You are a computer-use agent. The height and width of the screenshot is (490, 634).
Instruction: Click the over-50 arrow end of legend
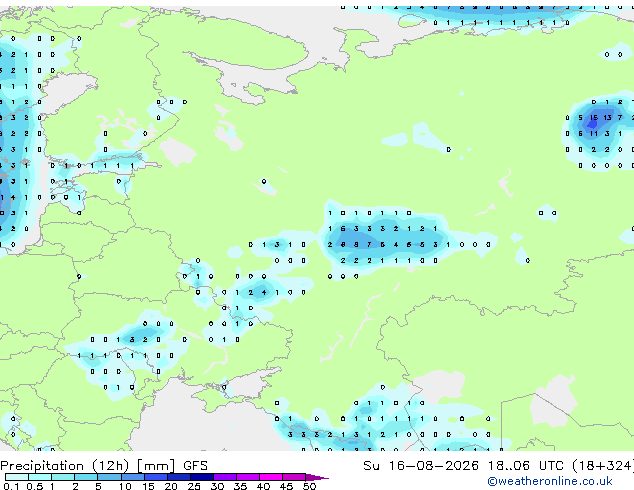(x=317, y=477)
